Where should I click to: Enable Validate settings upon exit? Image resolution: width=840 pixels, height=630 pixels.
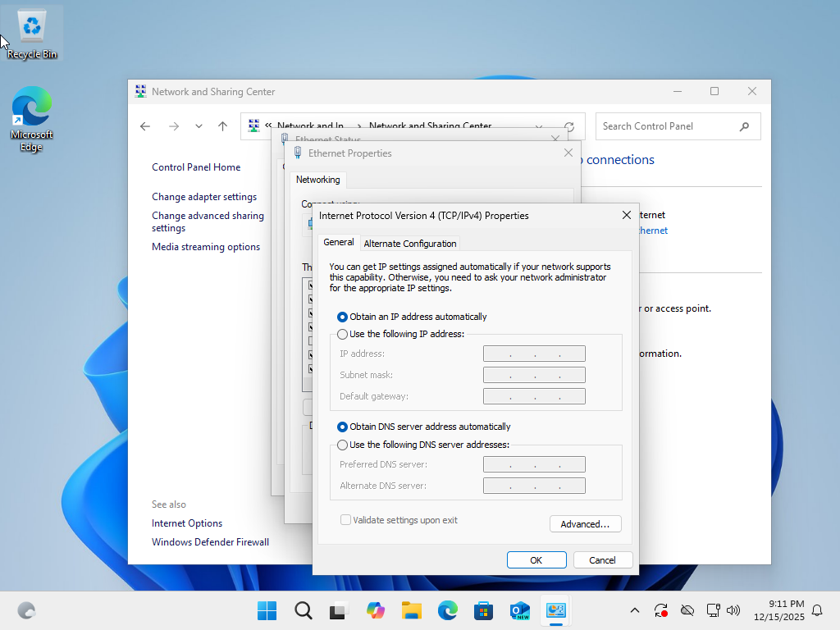pos(345,519)
